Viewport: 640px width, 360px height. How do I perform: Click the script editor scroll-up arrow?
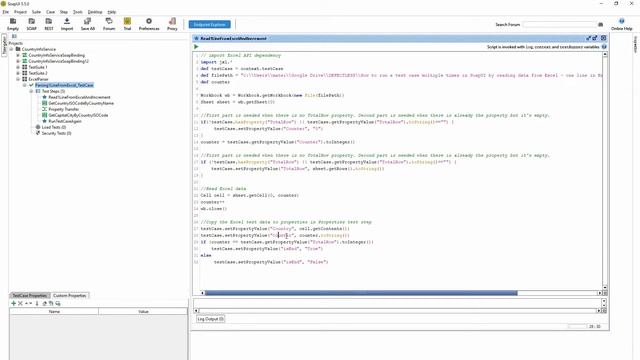[x=604, y=54]
